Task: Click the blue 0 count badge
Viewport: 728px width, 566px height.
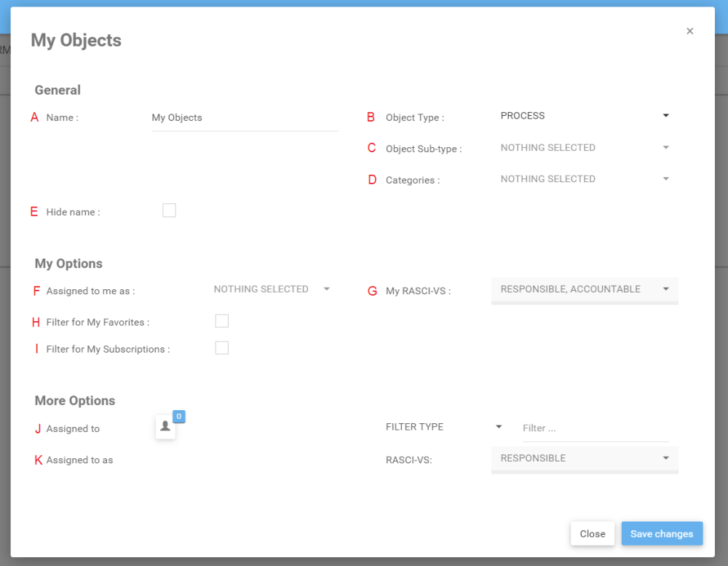Action: tap(179, 416)
